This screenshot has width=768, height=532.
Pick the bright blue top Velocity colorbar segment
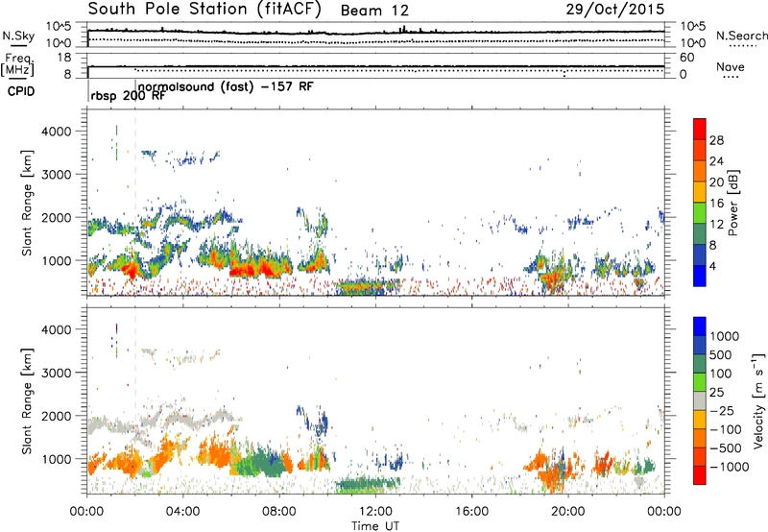point(700,326)
